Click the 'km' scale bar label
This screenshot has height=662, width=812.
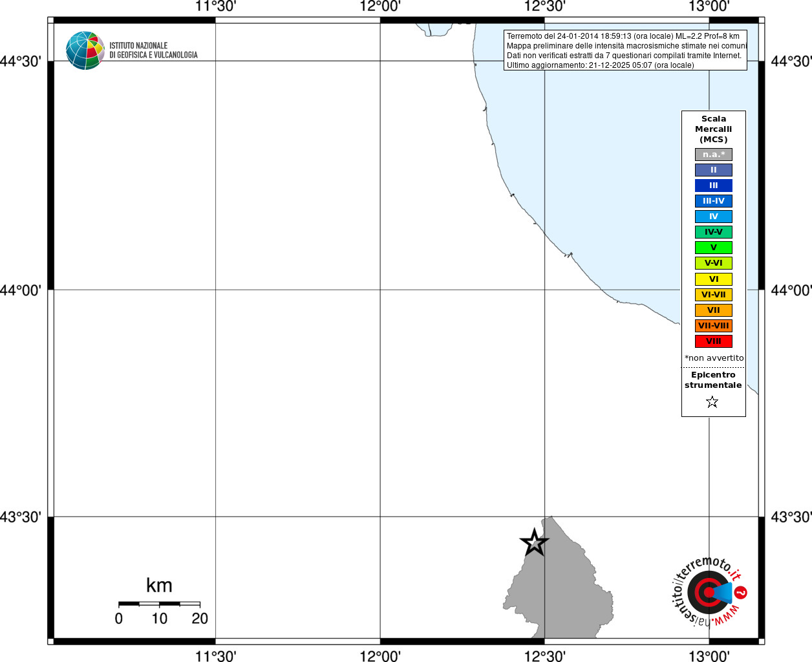coord(159,585)
